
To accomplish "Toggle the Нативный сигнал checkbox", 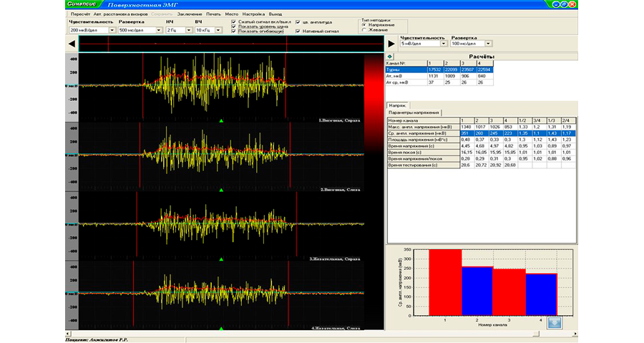I will pos(298,32).
